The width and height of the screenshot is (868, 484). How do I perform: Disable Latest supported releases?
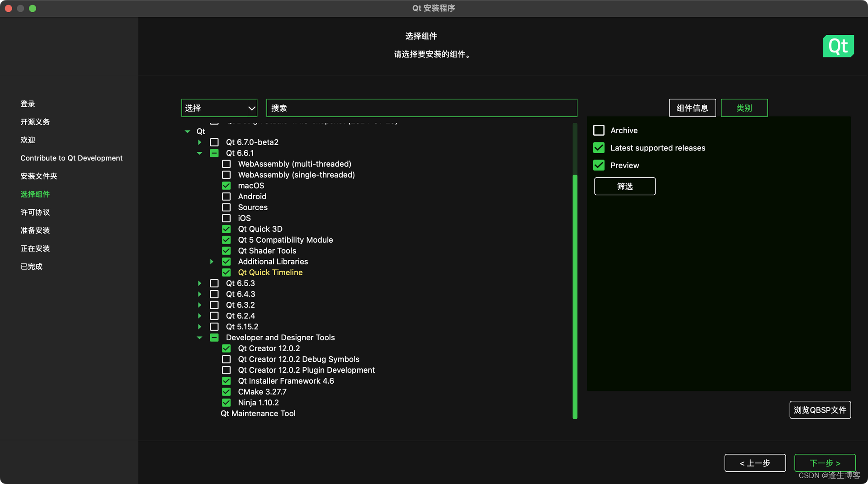(x=599, y=147)
